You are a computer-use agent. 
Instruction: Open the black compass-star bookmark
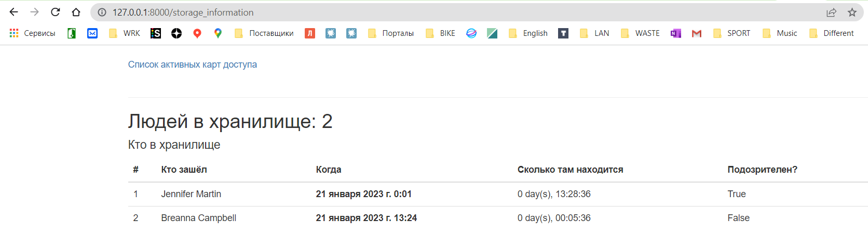click(177, 33)
